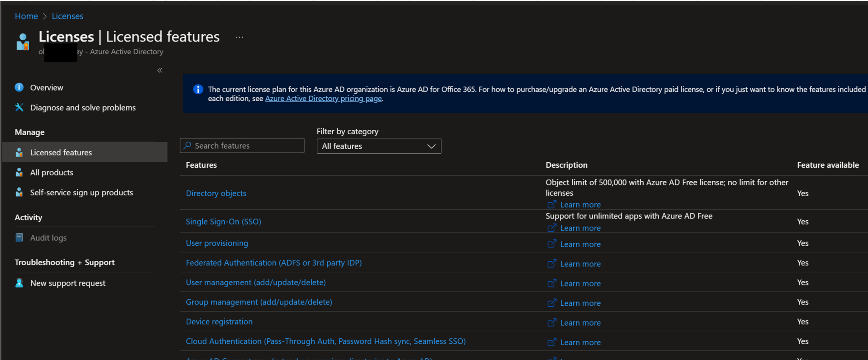Open the Single Sign-On (SSO) feature link
868x360 pixels.
click(x=224, y=222)
